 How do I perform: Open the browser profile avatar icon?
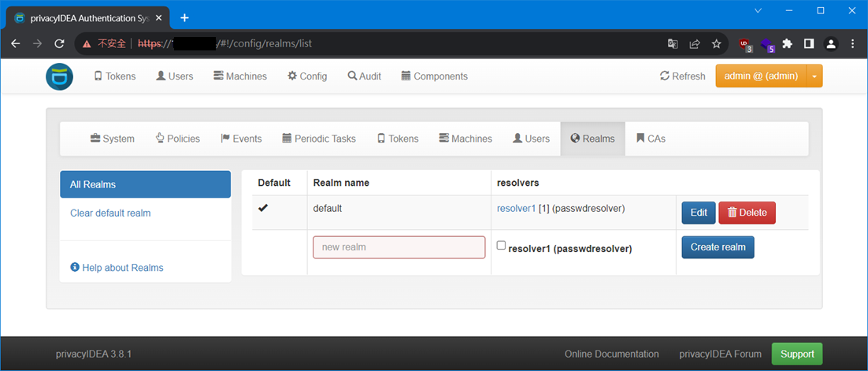[831, 44]
